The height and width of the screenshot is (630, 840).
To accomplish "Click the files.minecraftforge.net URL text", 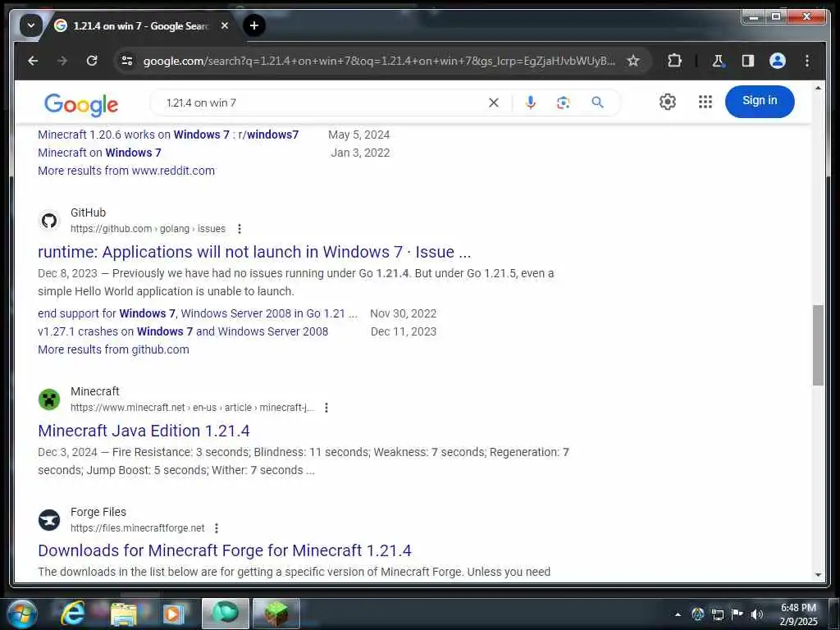I will click(x=138, y=528).
